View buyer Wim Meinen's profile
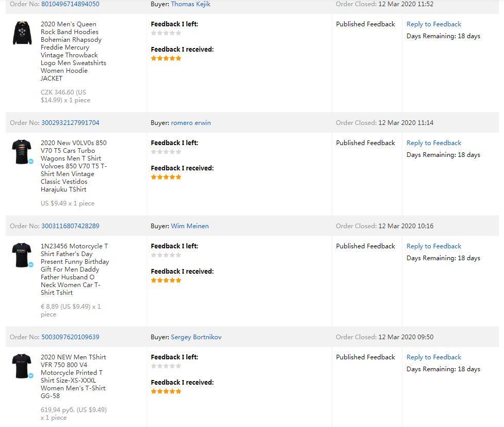The height and width of the screenshot is (427, 504). tap(190, 226)
